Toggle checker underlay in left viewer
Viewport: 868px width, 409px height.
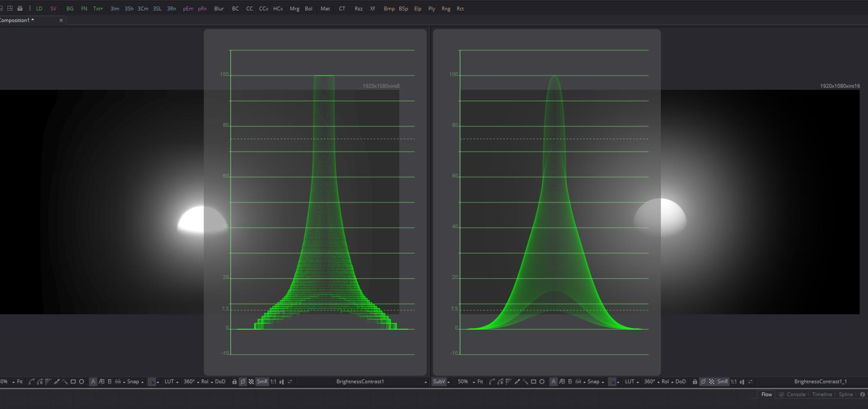tap(251, 382)
